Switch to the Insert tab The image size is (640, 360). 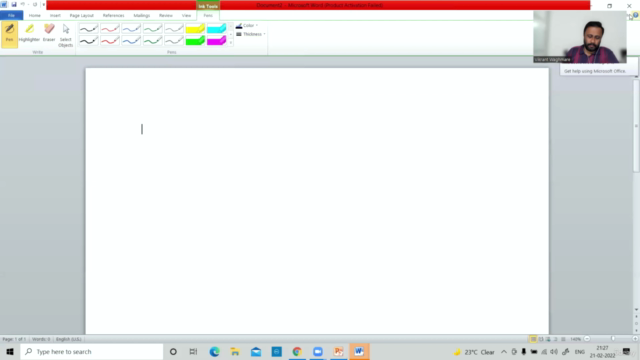click(55, 16)
